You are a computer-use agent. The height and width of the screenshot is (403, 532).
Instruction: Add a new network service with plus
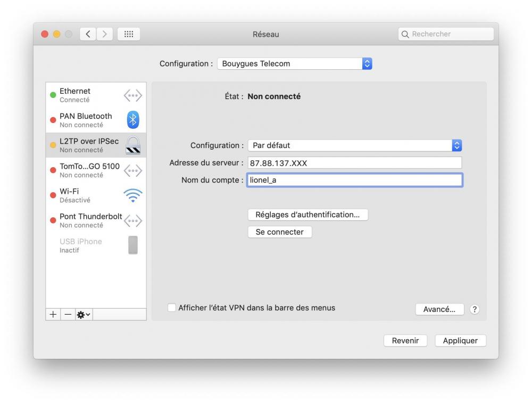click(53, 315)
